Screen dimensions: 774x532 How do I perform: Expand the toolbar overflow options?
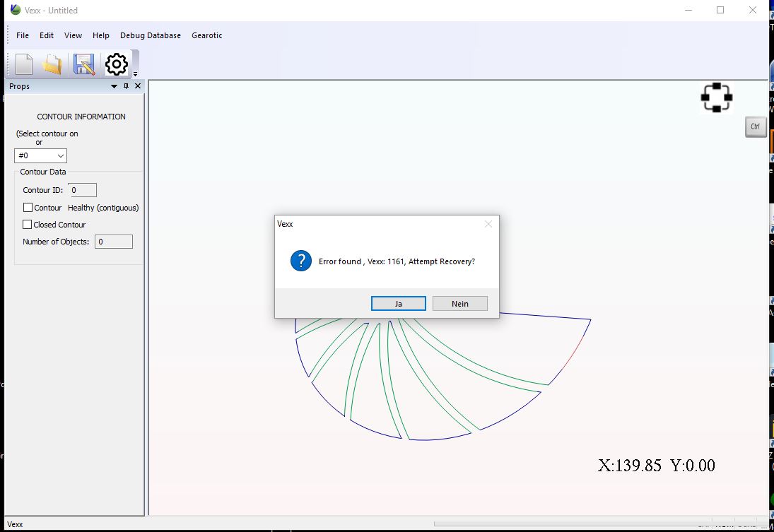pos(135,73)
